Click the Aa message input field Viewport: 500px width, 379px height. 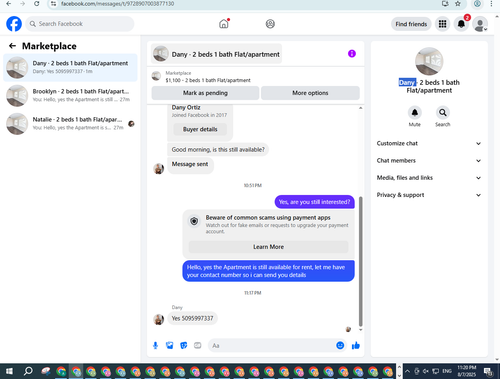[272, 346]
